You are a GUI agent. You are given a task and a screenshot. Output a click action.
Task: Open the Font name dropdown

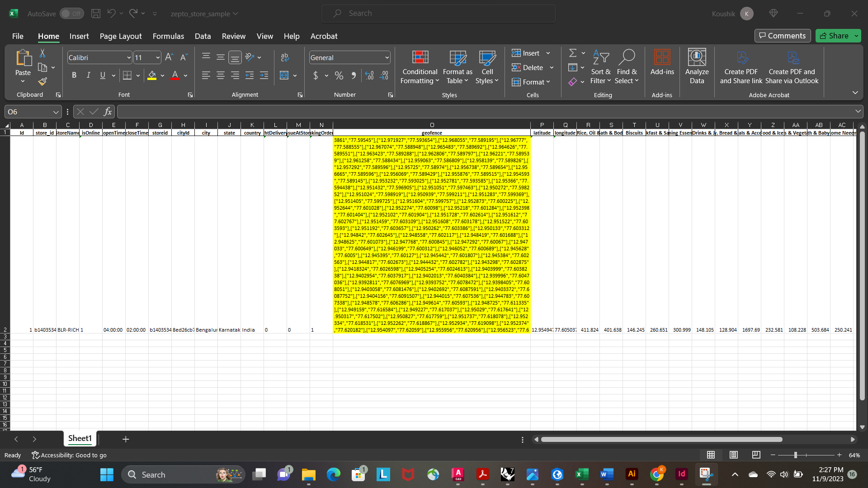[129, 57]
